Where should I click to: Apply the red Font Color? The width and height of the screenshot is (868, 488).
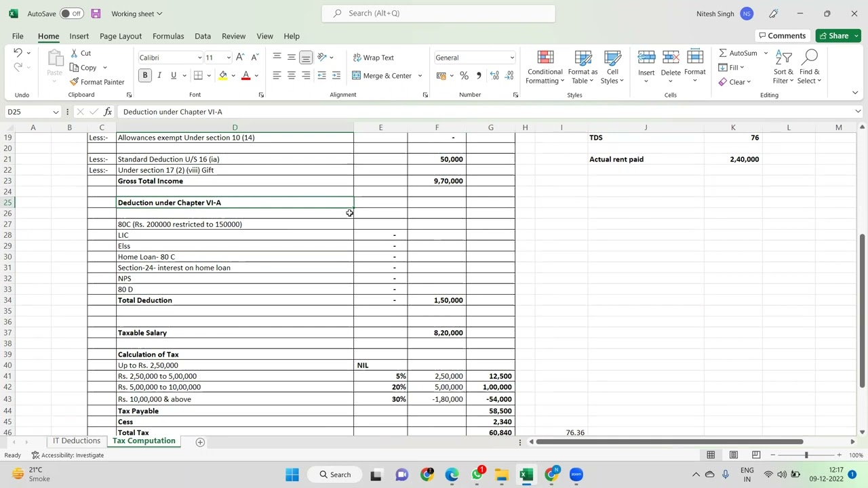pyautogui.click(x=245, y=75)
